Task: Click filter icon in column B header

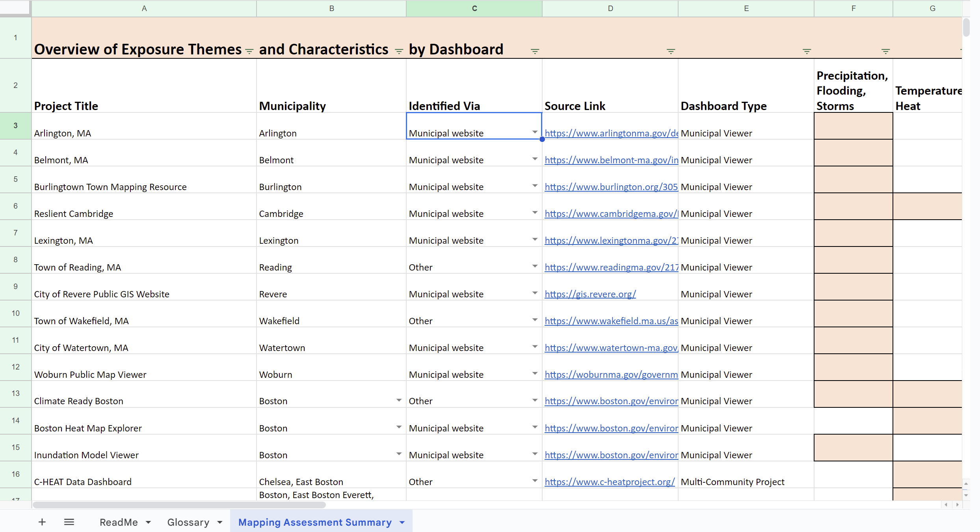Action: [399, 51]
